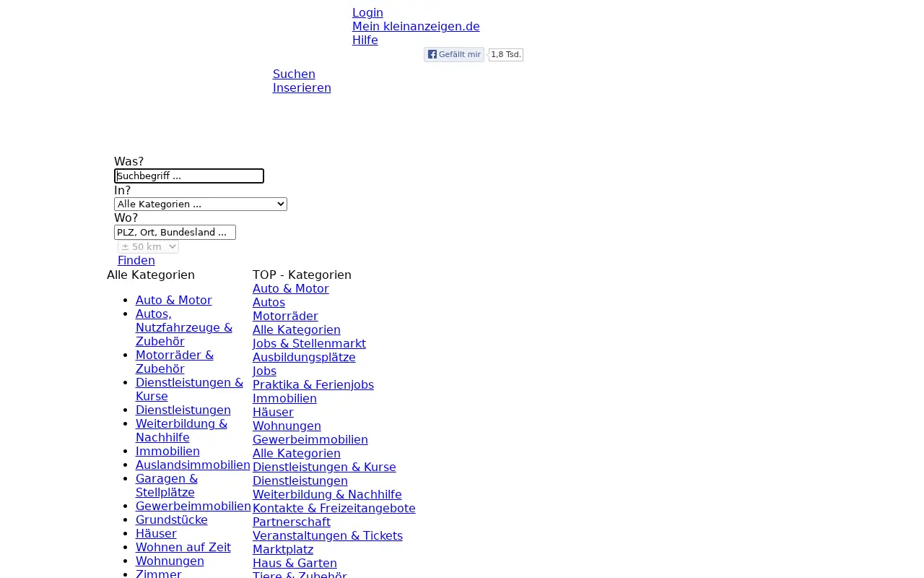This screenshot has height=578, width=924.
Task: Go to Mein kleinanzeigen.de
Action: pos(416,26)
